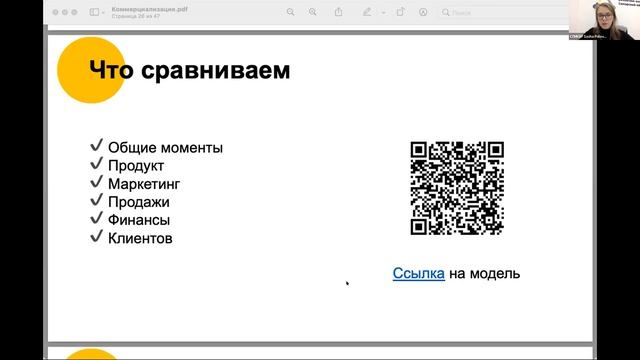Expand the sidebar view options dropdown arrow
The image size is (640, 360).
(103, 13)
